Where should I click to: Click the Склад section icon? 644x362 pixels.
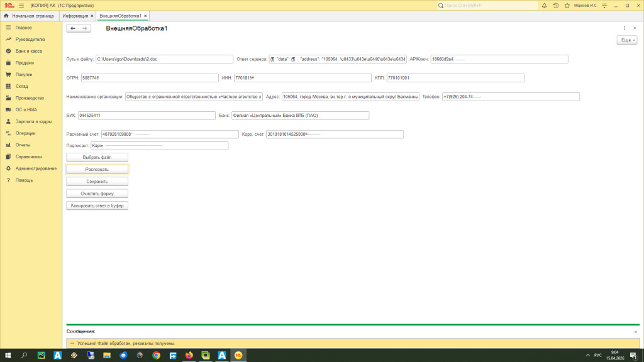(8, 86)
